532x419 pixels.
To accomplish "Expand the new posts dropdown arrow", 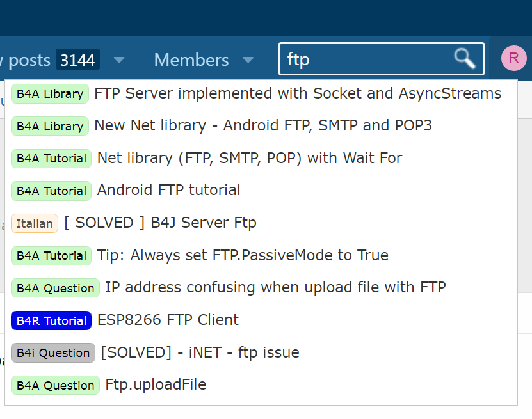I will [x=119, y=60].
